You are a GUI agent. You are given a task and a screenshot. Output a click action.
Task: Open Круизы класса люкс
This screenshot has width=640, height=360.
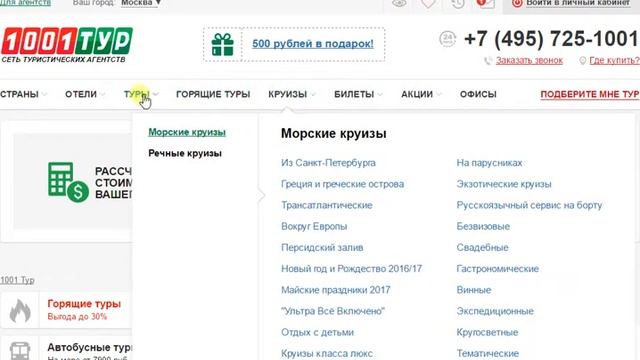tap(327, 353)
